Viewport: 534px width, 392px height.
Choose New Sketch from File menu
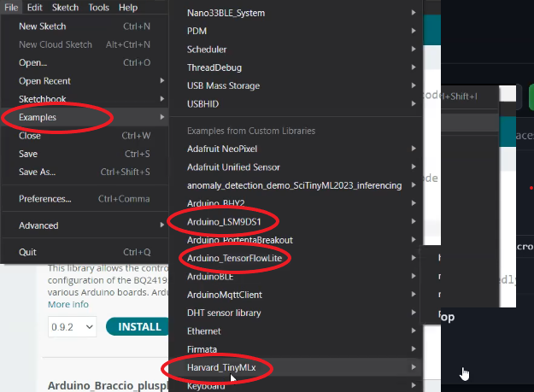85,26
